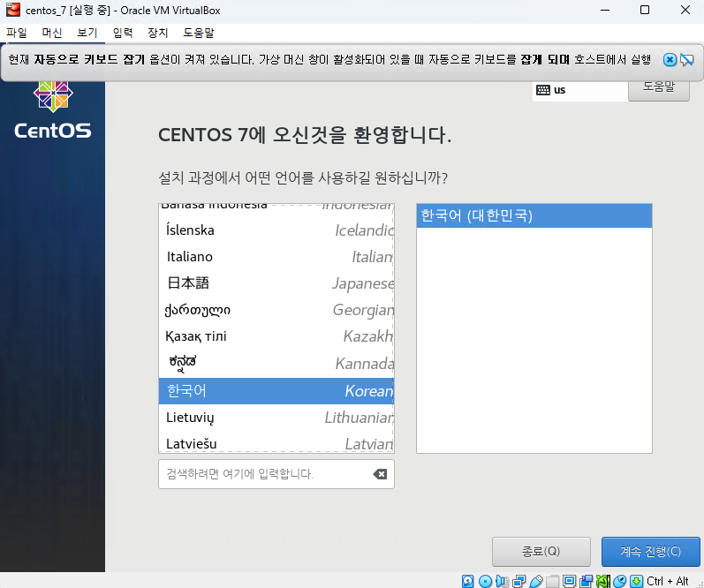704x588 pixels.
Task: Click the 계속 진행(C) continue button
Action: coord(651,551)
